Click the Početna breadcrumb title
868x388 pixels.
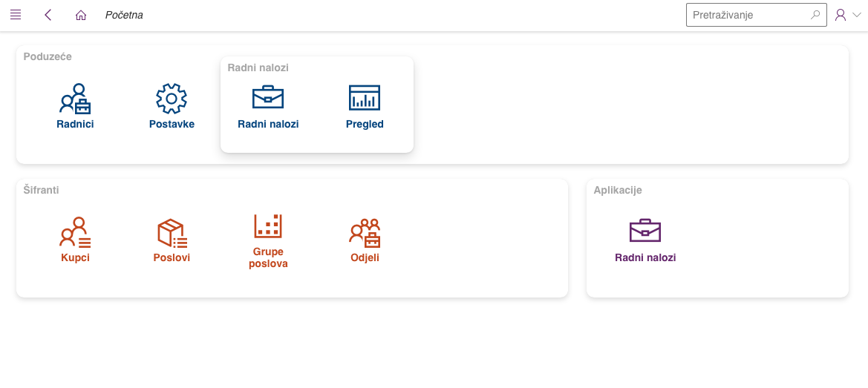click(124, 15)
